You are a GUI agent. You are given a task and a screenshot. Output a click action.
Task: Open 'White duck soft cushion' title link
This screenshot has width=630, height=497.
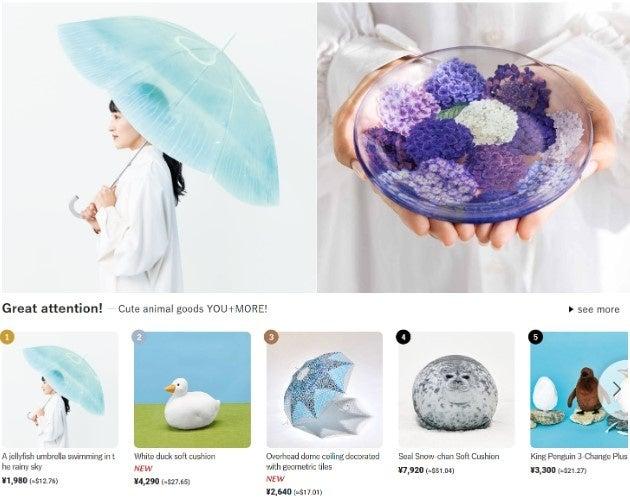[174, 456]
